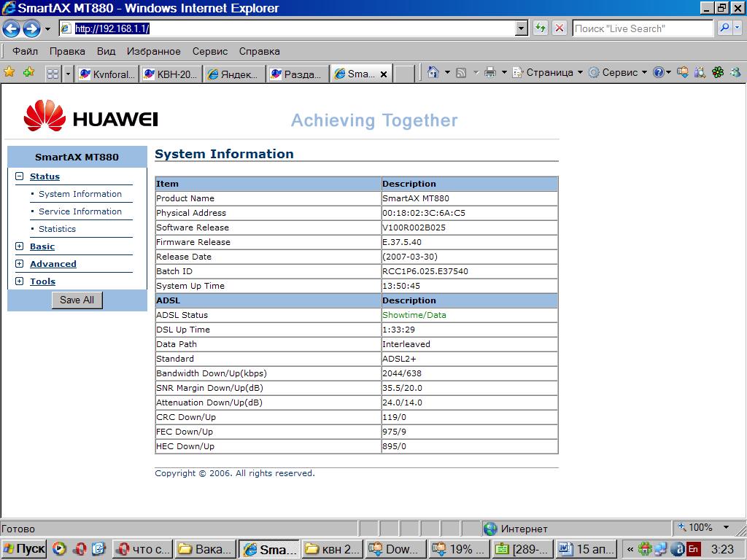Launch Windows Media Player quick launch icon
The width and height of the screenshot is (747, 560).
[59, 549]
